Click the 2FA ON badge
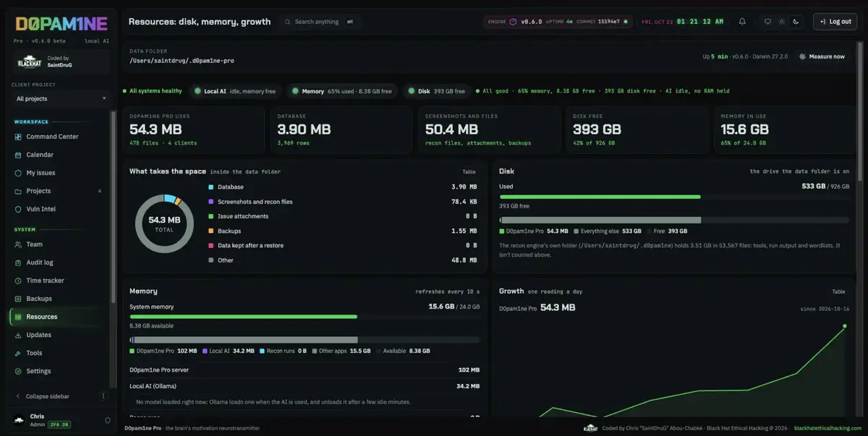Screen dimensions: 868x436 tap(59, 424)
